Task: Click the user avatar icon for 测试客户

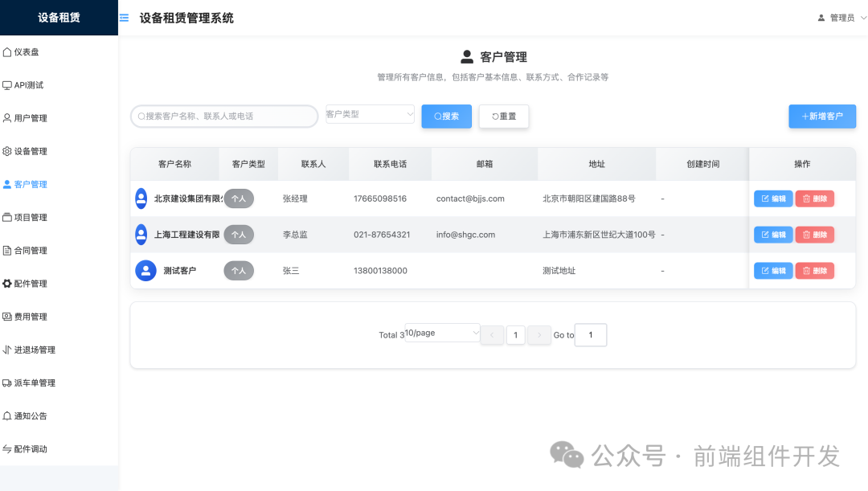Action: [145, 270]
